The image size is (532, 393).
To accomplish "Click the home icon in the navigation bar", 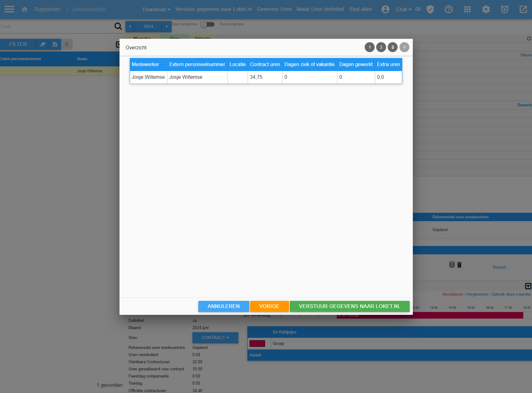I will point(25,9).
